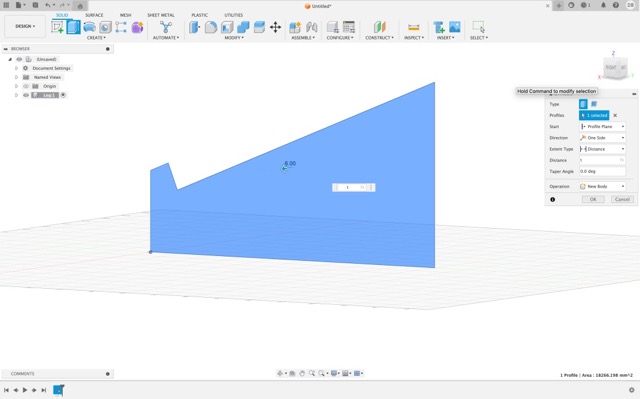Viewport: 640px width, 399px height.
Task: Switch to the Surface tab
Action: click(x=94, y=15)
